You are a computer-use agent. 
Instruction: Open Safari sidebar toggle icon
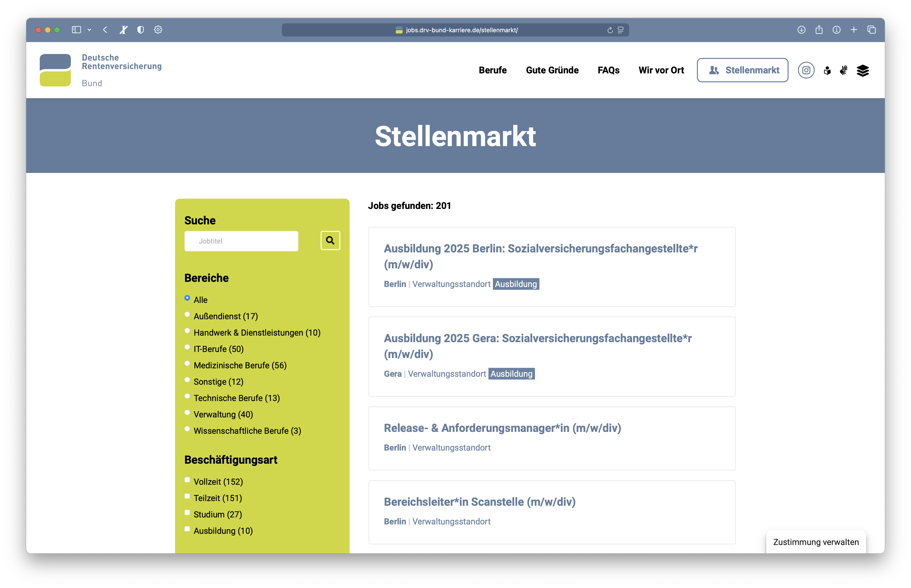click(x=76, y=30)
